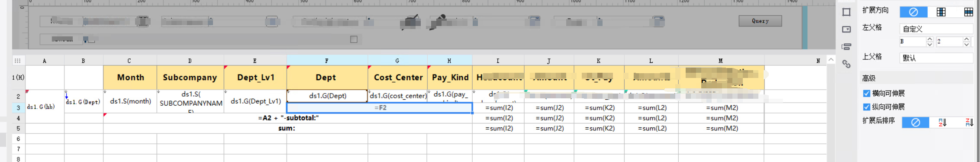Toggle 纵向可伸展 checkbox
980x162 pixels.
tap(867, 107)
